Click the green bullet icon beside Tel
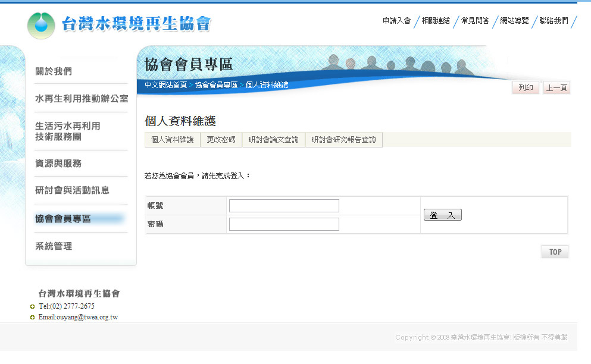 (32, 306)
